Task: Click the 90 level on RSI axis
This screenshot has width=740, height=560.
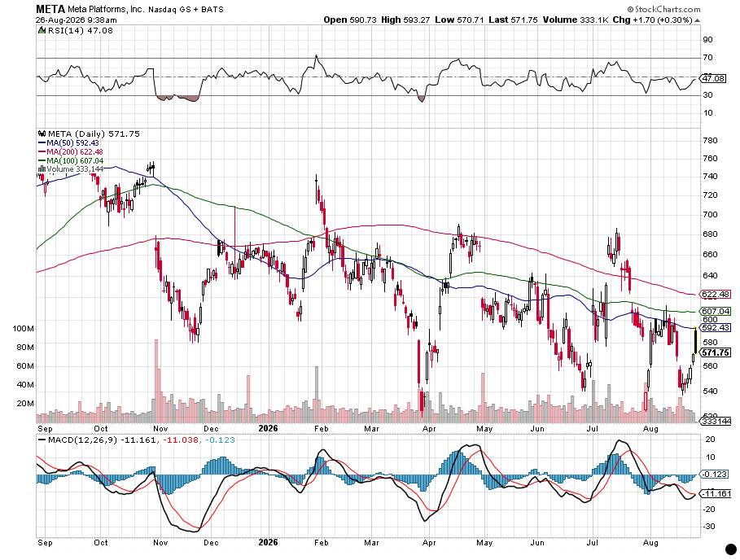Action: 708,40
